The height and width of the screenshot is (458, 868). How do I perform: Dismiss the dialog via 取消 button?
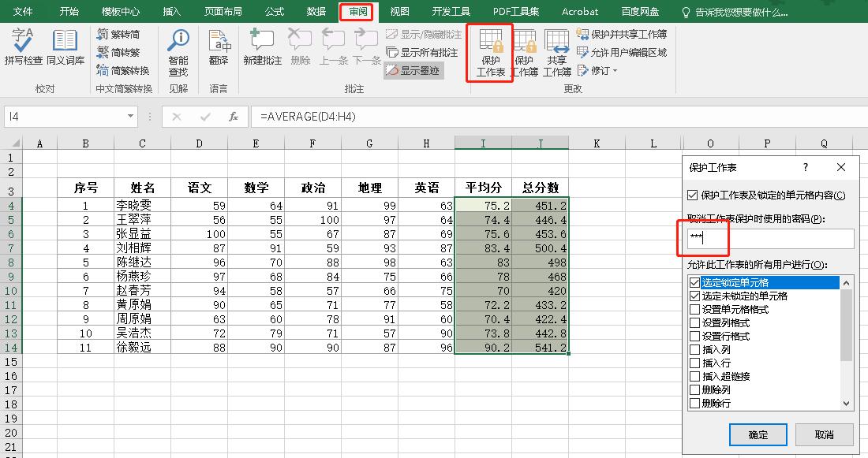point(824,434)
